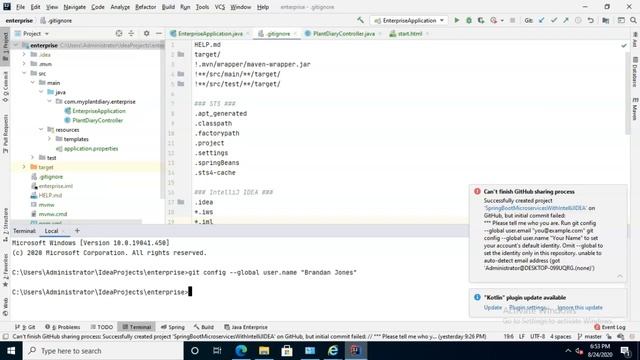The height and width of the screenshot is (360, 640).
Task: Open File Explorer from taskbar
Action: [x=264, y=351]
